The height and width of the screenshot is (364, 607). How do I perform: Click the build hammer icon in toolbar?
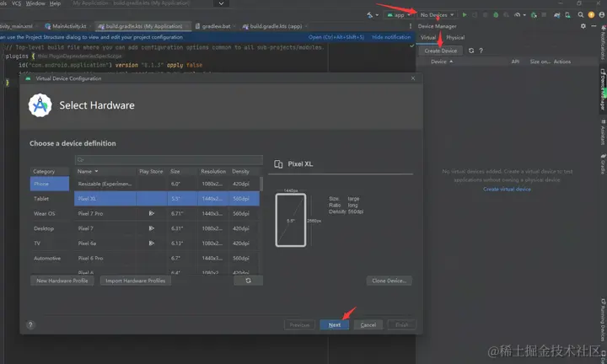pos(370,14)
